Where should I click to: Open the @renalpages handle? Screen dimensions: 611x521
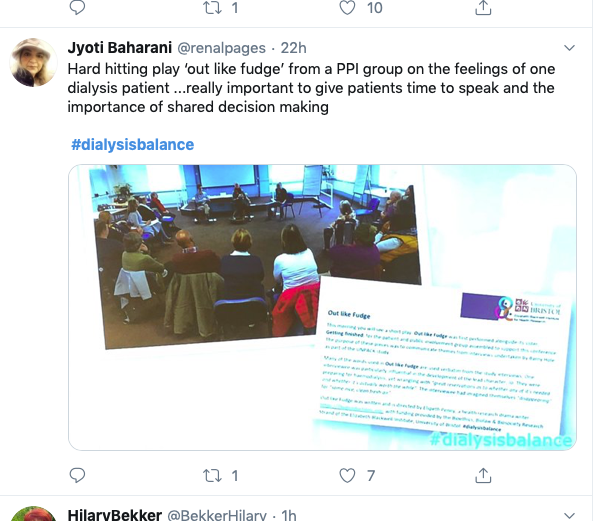tap(221, 48)
